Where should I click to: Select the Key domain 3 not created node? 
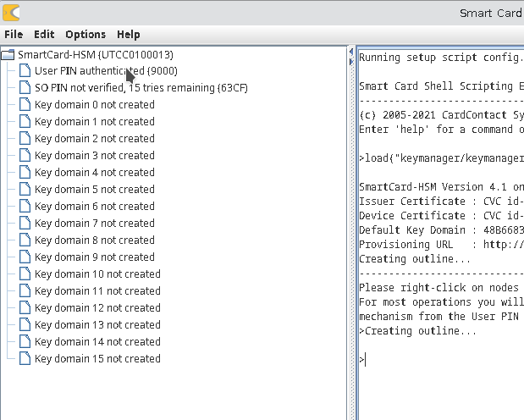[x=94, y=156]
